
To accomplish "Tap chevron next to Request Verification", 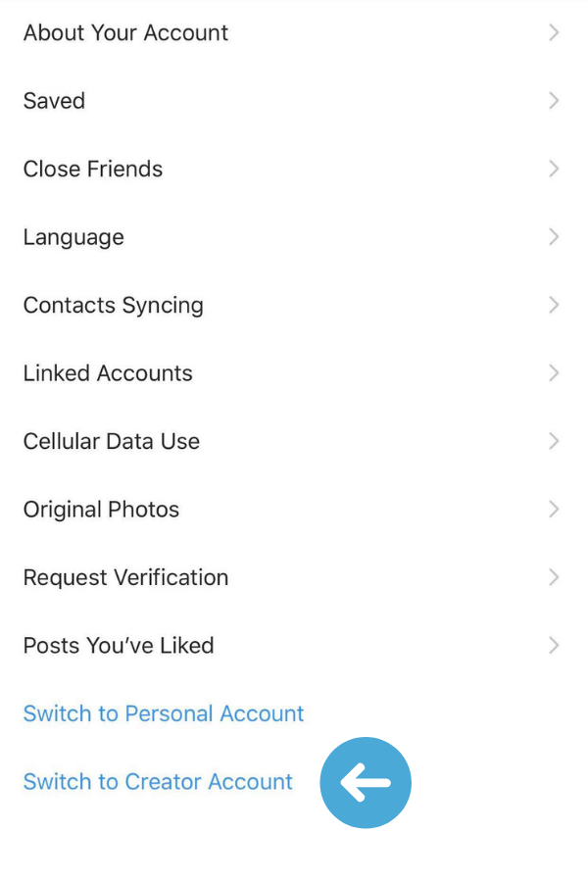I will 554,577.
